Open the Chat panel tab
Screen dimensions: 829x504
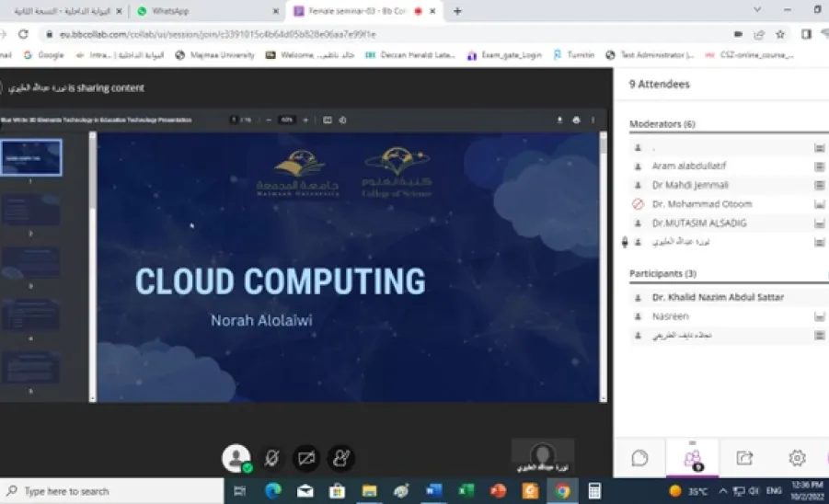(x=639, y=457)
